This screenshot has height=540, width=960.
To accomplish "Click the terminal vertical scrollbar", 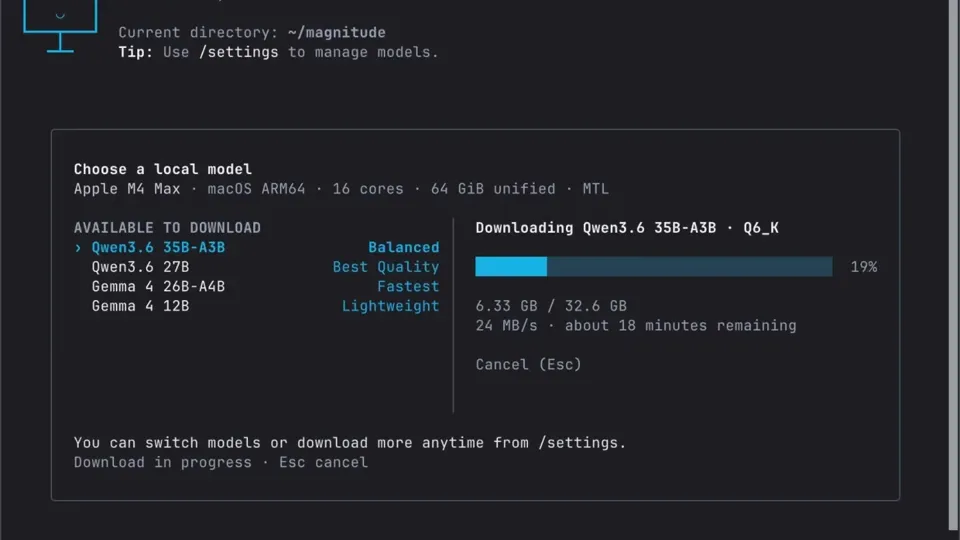I will pos(954,263).
